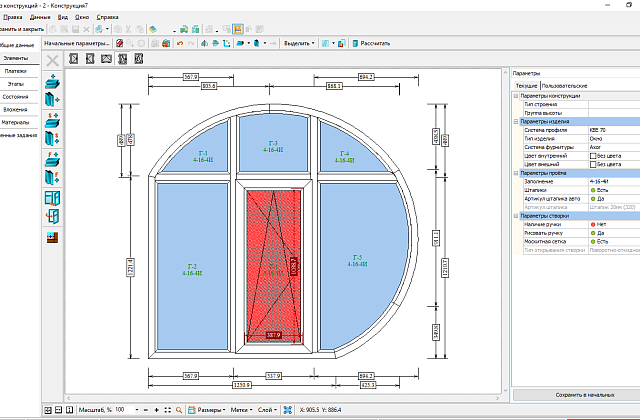
Task: Select the Платежи side tab
Action: (16, 71)
